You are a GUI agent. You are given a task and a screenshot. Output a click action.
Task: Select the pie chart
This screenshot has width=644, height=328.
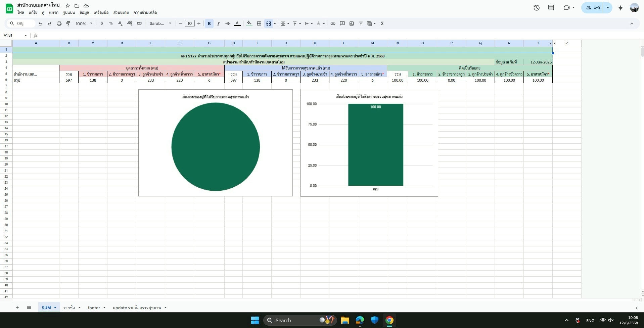[x=216, y=143]
